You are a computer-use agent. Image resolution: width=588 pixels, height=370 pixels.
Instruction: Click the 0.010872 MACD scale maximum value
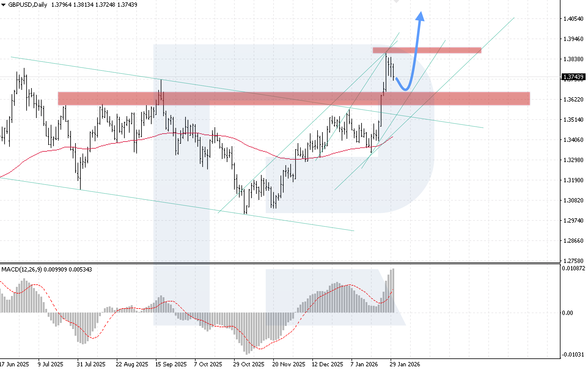click(x=573, y=268)
